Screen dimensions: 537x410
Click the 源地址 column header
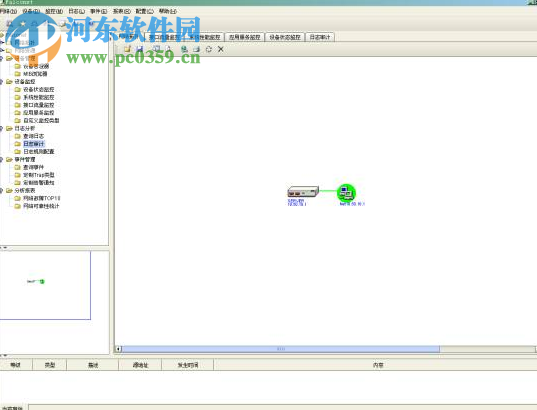point(140,365)
